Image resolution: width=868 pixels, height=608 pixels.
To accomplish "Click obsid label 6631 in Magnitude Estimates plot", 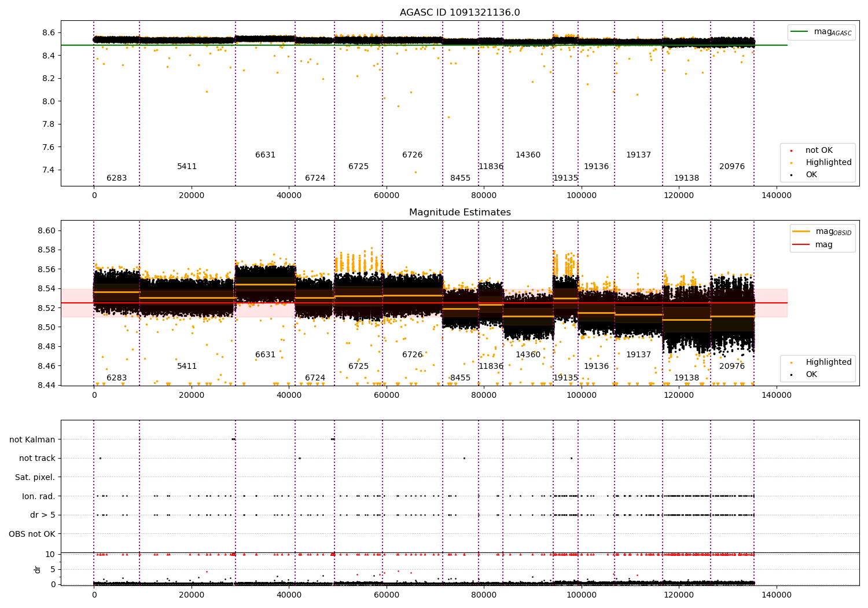I will 265,355.
